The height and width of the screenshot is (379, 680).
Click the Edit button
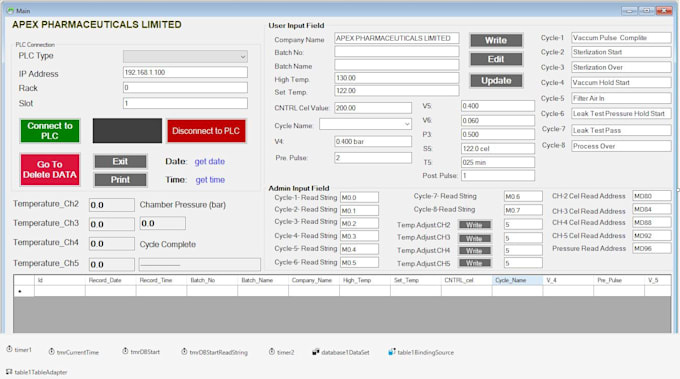[496, 59]
